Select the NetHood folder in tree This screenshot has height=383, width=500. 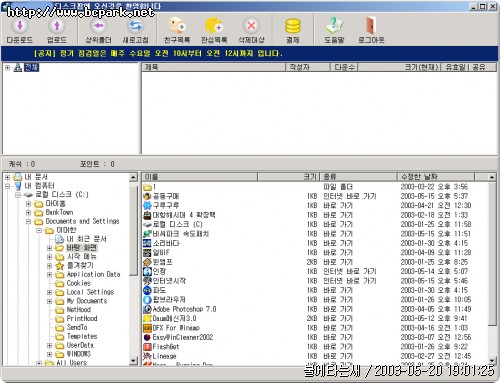point(79,310)
